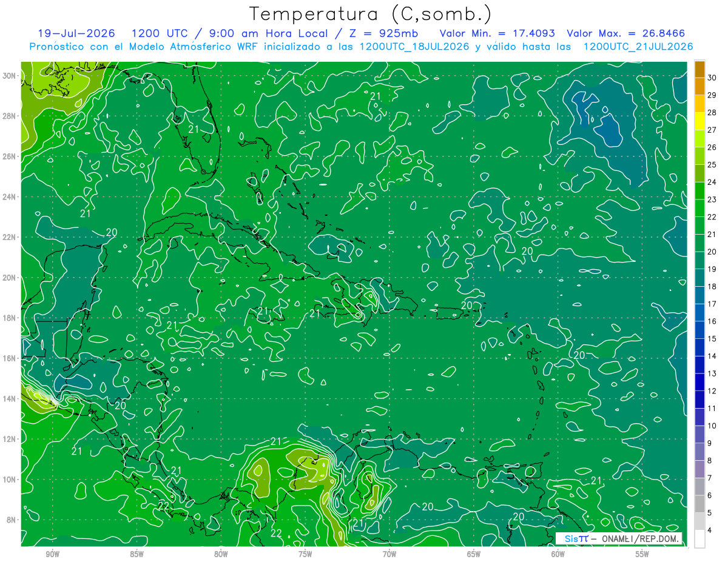Image resolution: width=728 pixels, height=562 pixels.
Task: Click color scale value "9"
Action: click(710, 443)
